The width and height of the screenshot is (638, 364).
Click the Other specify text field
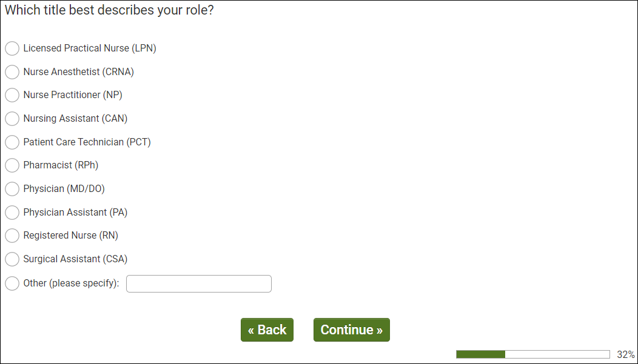198,283
